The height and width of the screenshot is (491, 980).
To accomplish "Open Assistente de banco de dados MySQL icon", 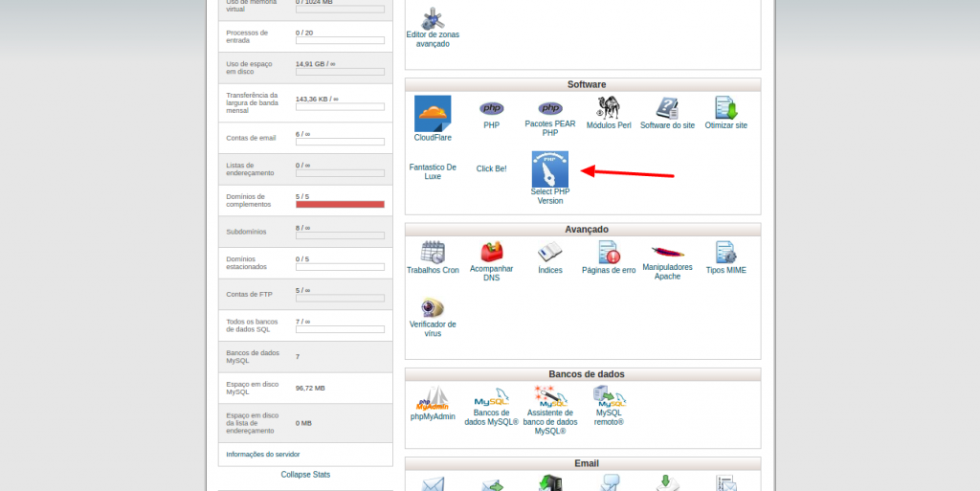I will pos(550,396).
